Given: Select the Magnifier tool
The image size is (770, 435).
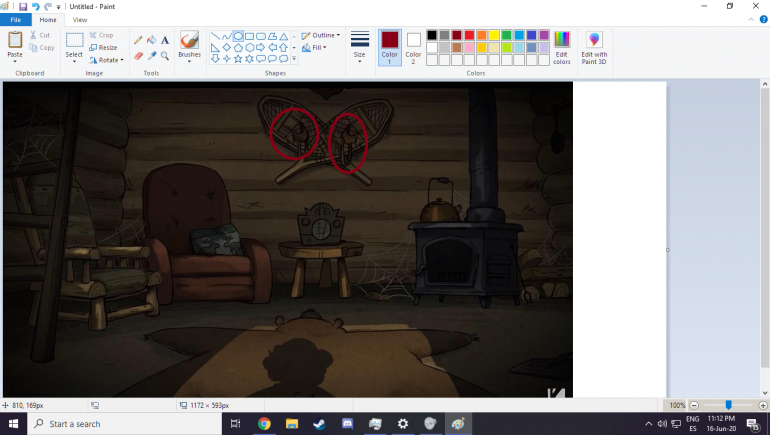Looking at the screenshot, I should [x=165, y=56].
